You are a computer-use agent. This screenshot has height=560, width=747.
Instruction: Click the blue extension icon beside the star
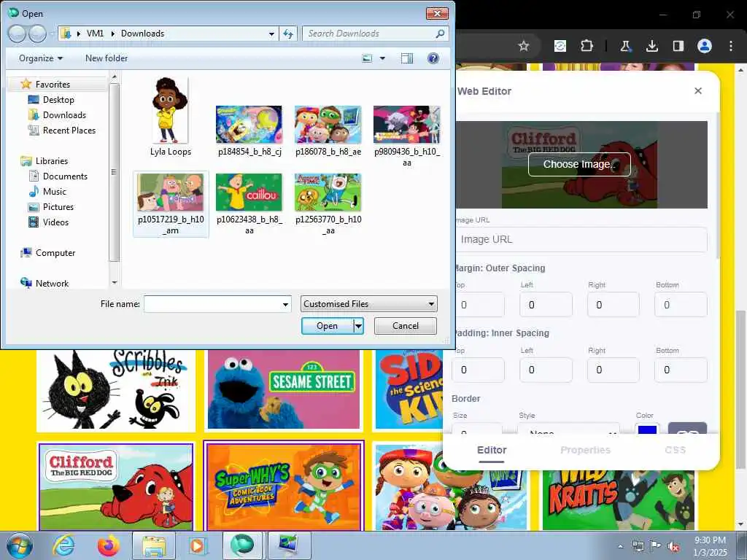[560, 46]
